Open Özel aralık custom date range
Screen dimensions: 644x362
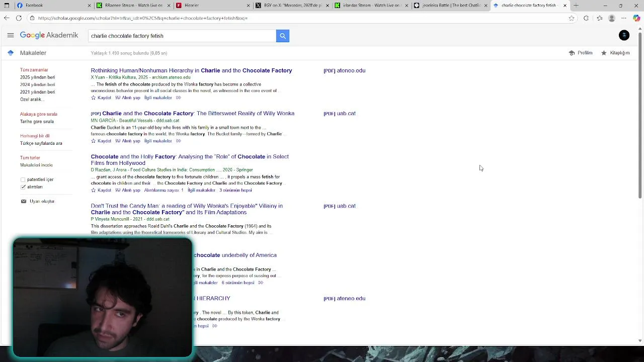coord(31,99)
